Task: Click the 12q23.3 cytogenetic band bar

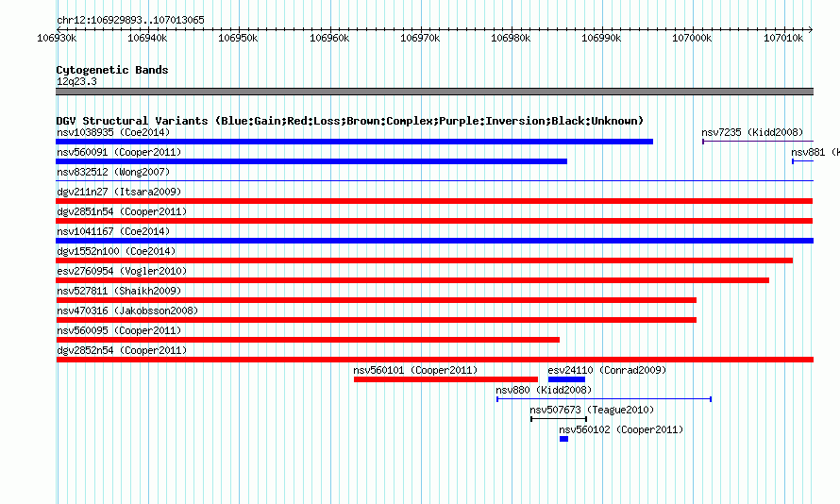Action: tap(434, 92)
